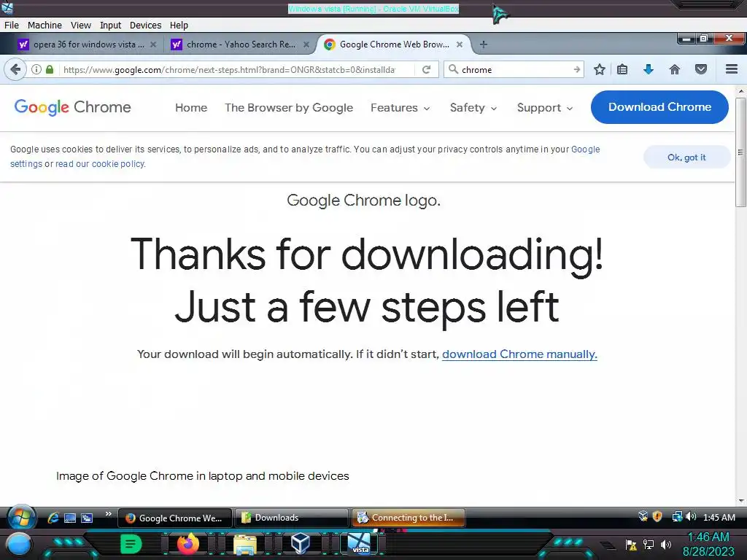Open the VirtualBox View menu
Viewport: 747px width, 560px height.
[x=80, y=26]
